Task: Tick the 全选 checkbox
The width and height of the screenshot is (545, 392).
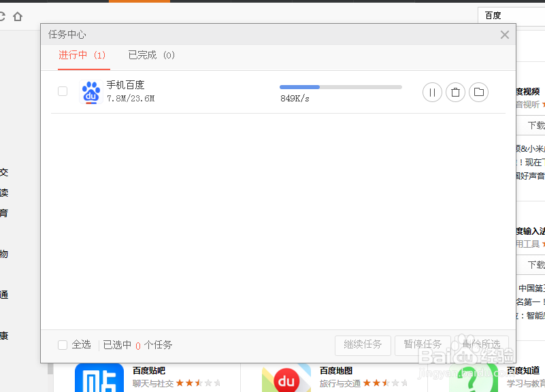Action: 63,345
